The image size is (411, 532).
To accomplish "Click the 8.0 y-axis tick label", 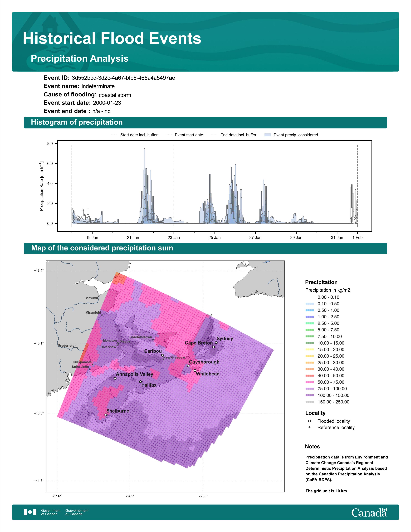I will tap(50, 144).
